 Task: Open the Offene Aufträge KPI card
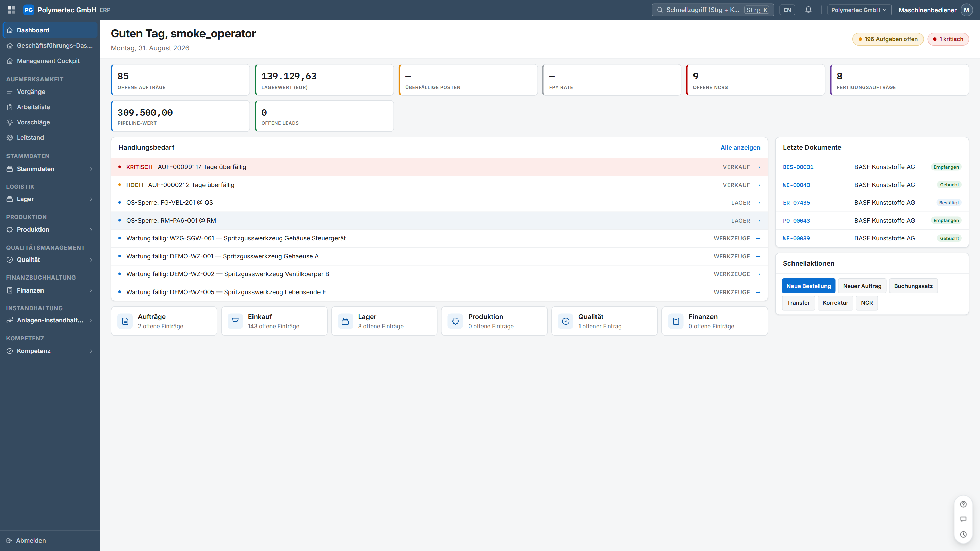tap(180, 80)
